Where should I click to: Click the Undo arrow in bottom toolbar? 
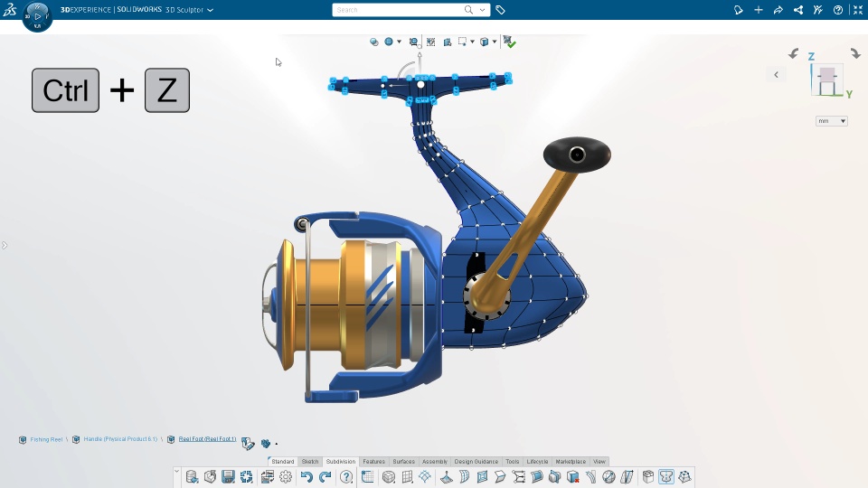click(x=307, y=476)
